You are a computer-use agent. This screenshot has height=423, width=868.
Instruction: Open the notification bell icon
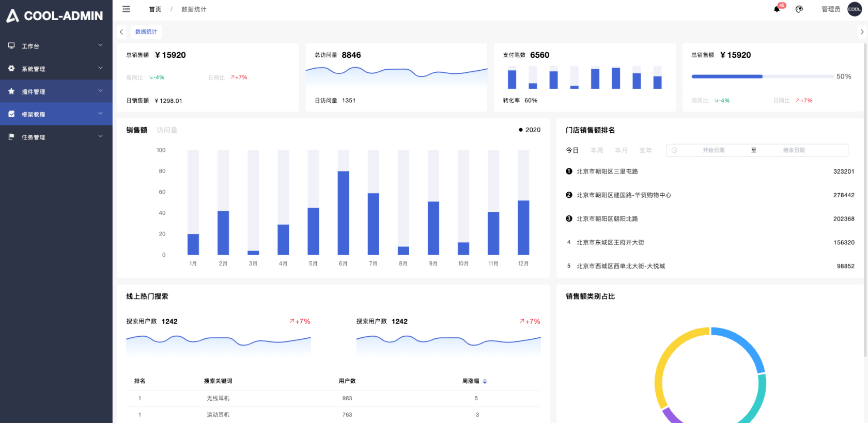777,9
